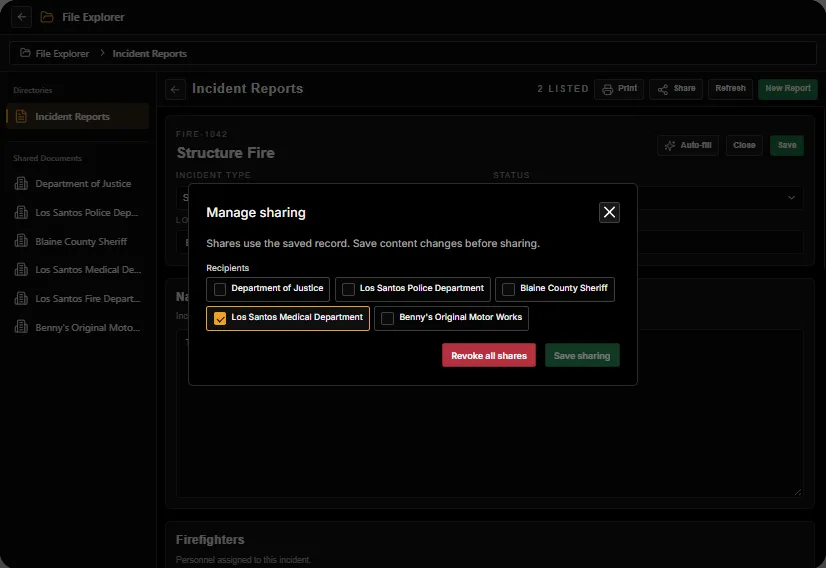Close the Manage sharing dialog
The height and width of the screenshot is (568, 826).
[609, 212]
